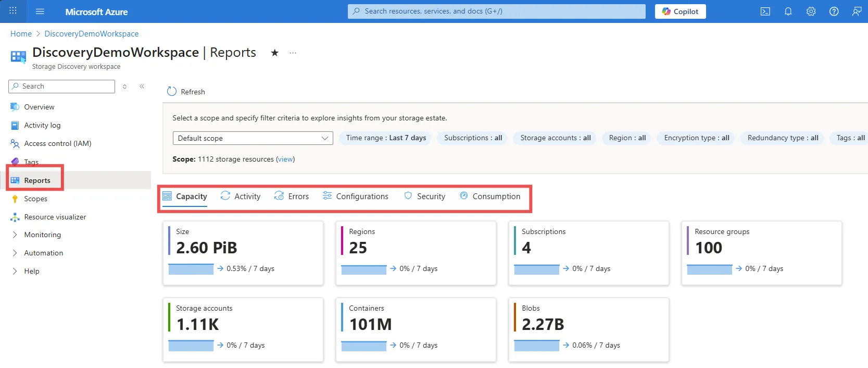
Task: Click the Search resources input field
Action: point(496,11)
